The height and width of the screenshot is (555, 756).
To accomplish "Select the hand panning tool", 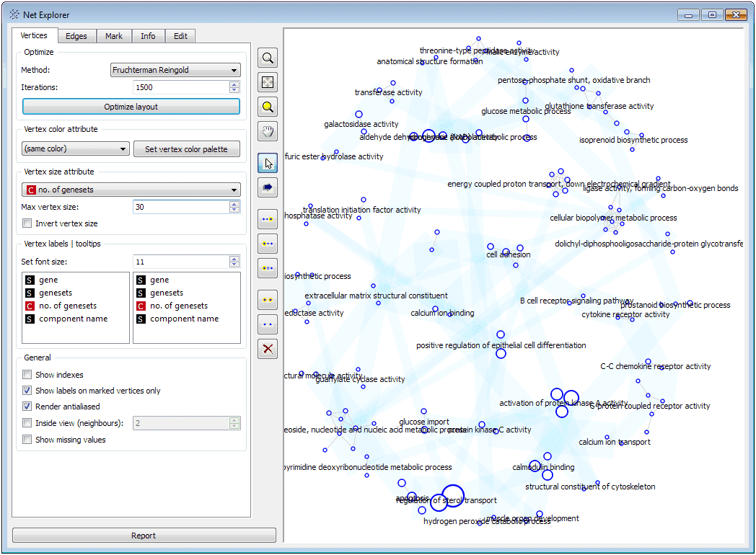I will click(x=267, y=131).
